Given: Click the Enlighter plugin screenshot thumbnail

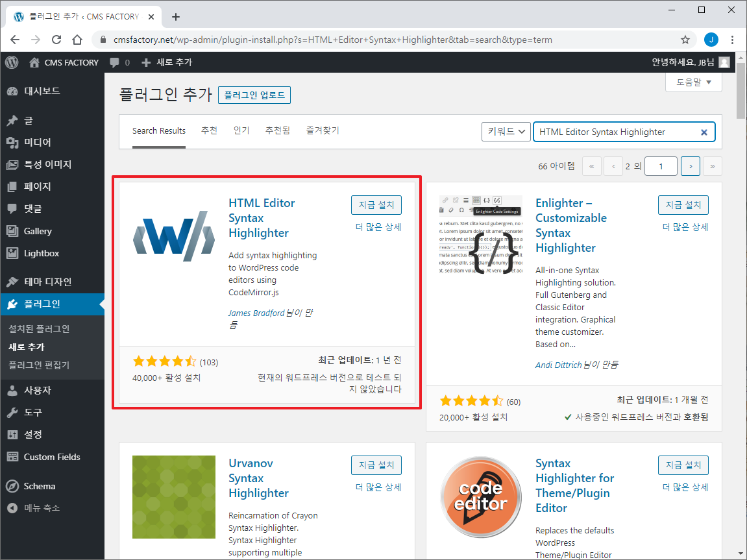Looking at the screenshot, I should (481, 235).
